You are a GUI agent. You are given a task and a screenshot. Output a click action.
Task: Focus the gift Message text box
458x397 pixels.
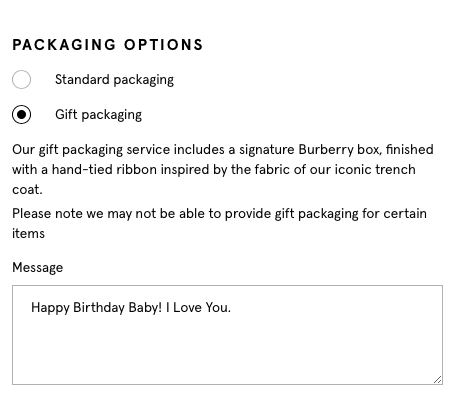pos(227,335)
